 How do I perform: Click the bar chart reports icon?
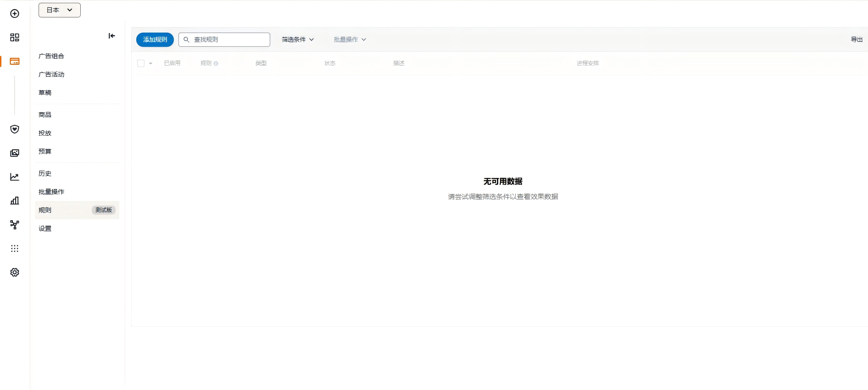point(15,201)
